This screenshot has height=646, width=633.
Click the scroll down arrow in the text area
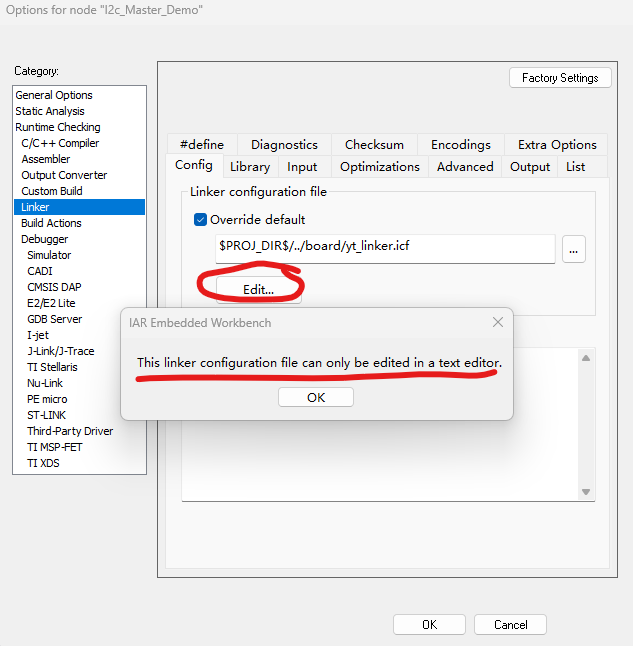coord(587,491)
